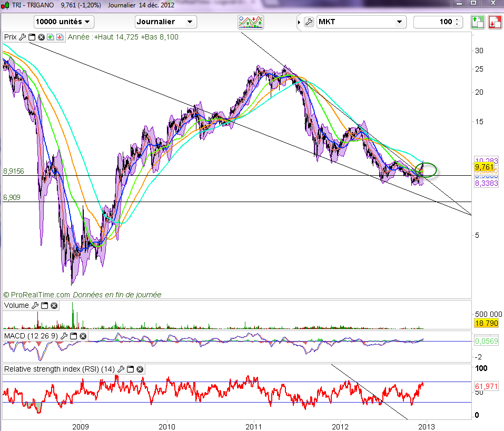Image resolution: width=504 pixels, height=431 pixels.
Task: Maximize the Prix chart panel
Action: click(32, 37)
